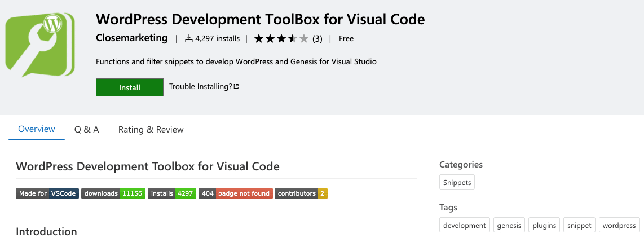Image resolution: width=644 pixels, height=242 pixels.
Task: Click the Overview section Toolbox heading
Action: [x=148, y=166]
